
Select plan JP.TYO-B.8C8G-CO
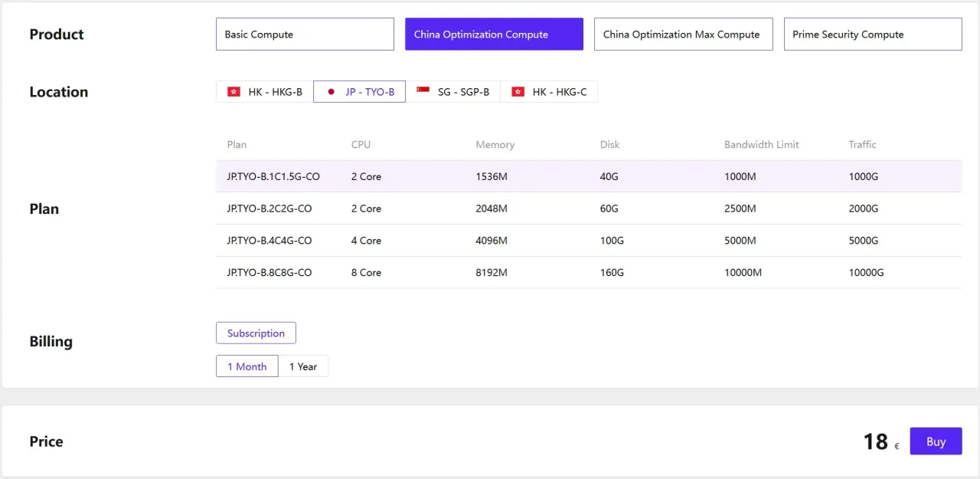point(589,273)
